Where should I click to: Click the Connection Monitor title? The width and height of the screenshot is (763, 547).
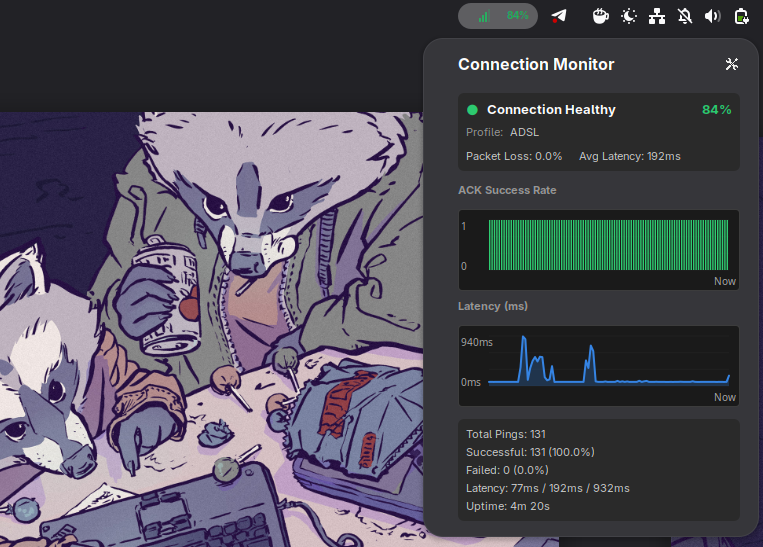click(x=536, y=64)
